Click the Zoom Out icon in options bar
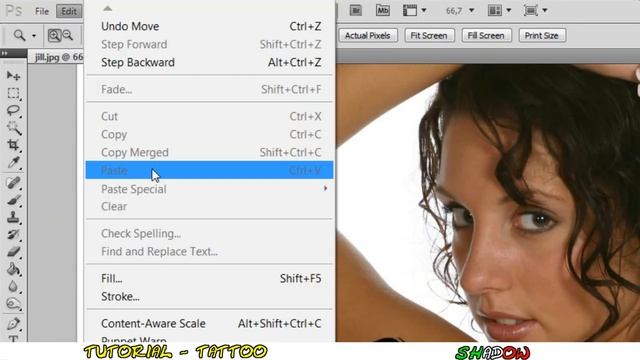This screenshot has width=640, height=360. [x=68, y=36]
